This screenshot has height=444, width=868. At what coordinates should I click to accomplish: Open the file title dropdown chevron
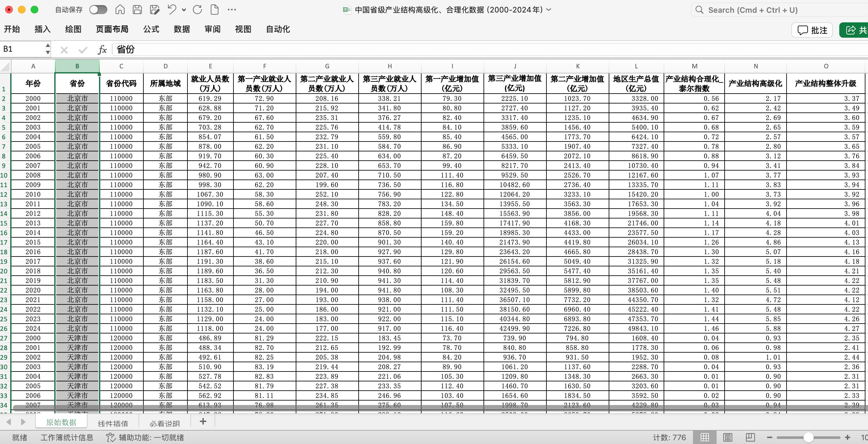(x=549, y=10)
